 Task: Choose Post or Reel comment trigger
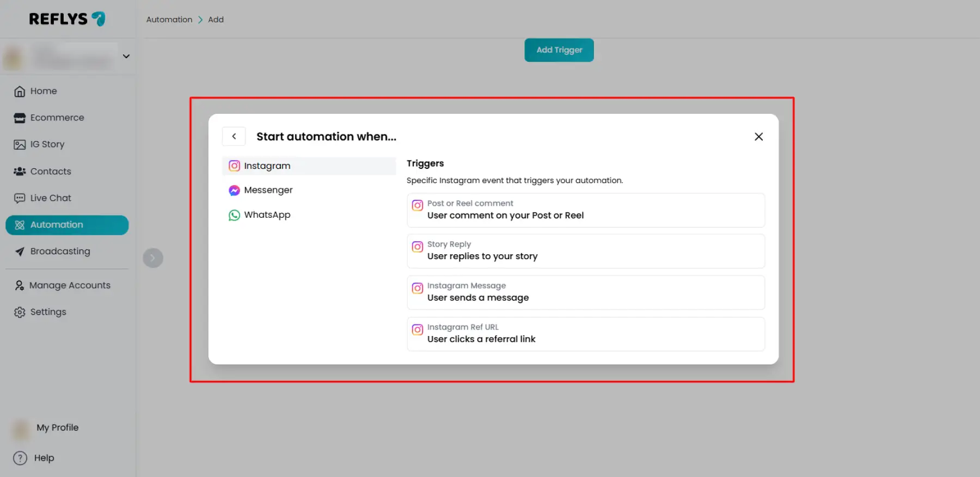[x=585, y=210]
